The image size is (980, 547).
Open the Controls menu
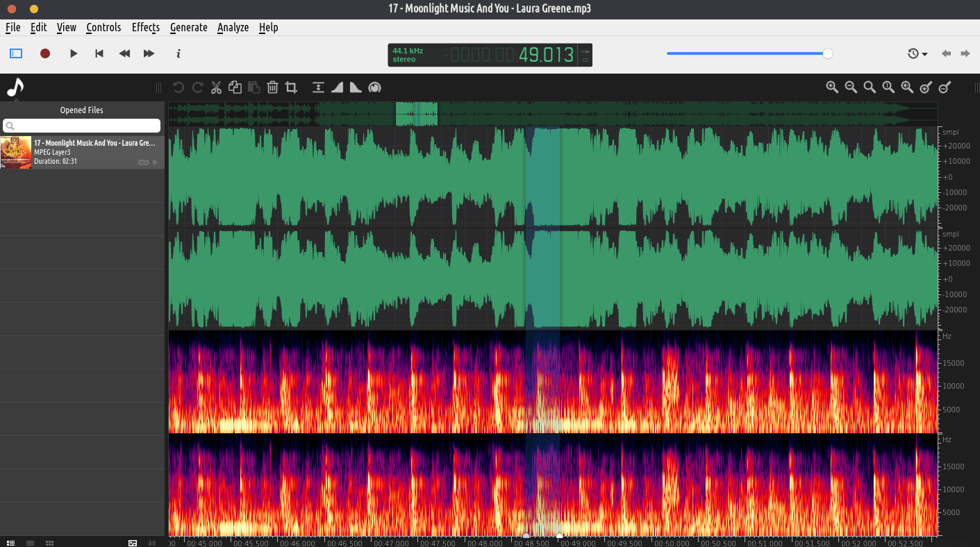click(x=103, y=28)
